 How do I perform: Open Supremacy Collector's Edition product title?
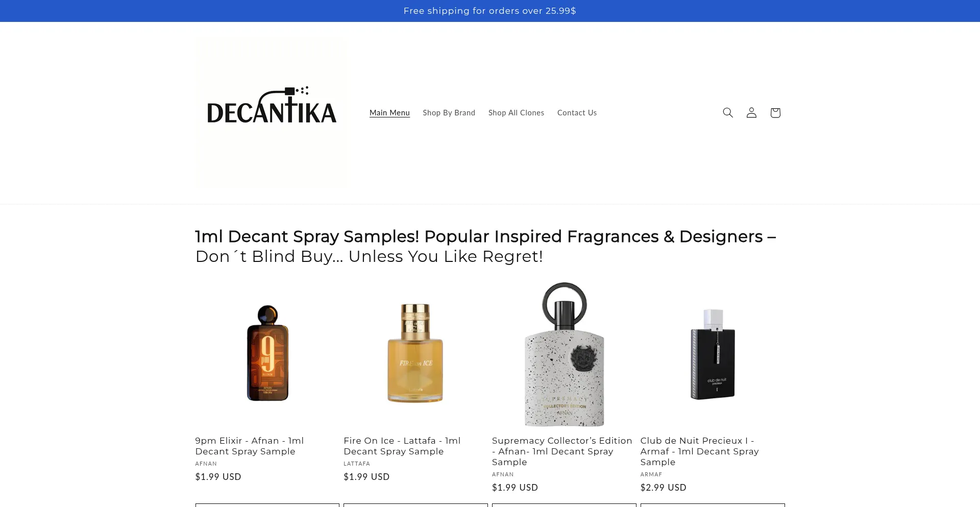point(562,451)
